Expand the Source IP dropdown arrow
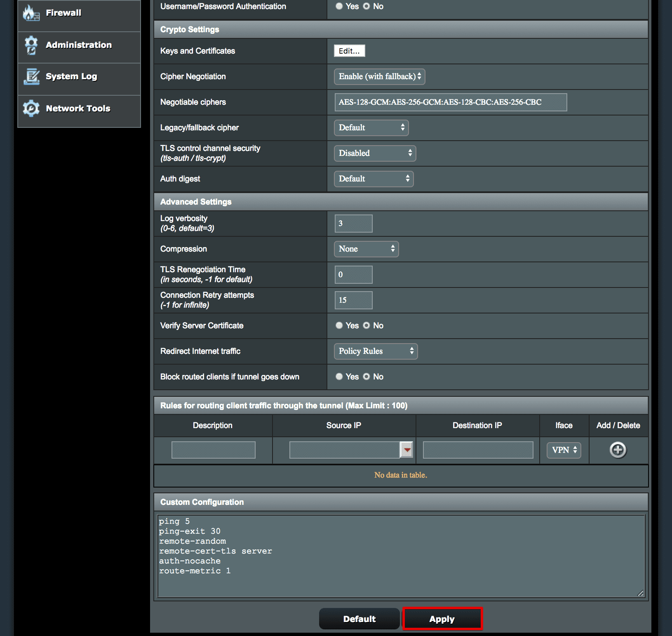672x636 pixels. click(x=406, y=450)
